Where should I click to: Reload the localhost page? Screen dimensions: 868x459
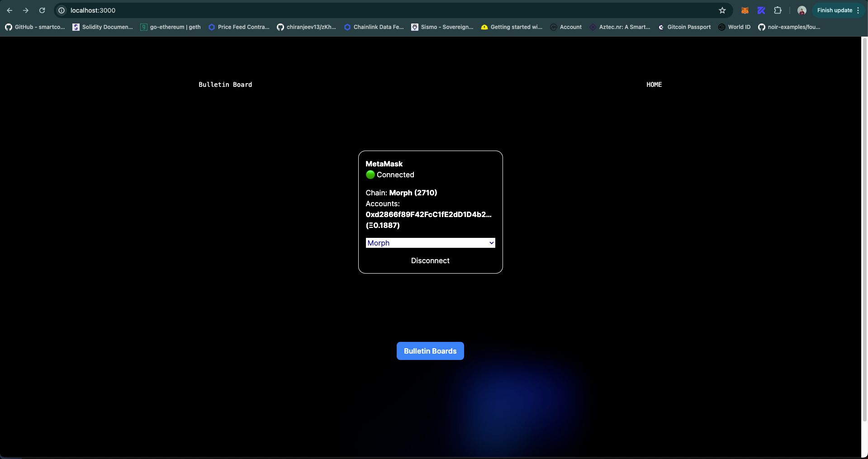42,10
